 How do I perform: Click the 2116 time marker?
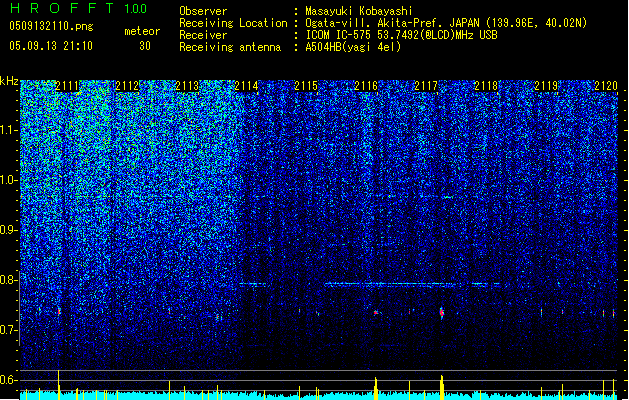click(x=366, y=86)
